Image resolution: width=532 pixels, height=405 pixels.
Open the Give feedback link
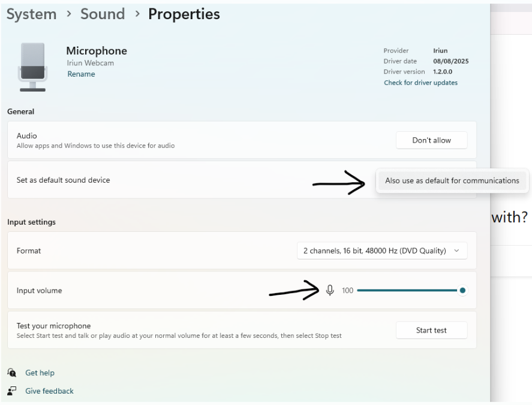[49, 391]
